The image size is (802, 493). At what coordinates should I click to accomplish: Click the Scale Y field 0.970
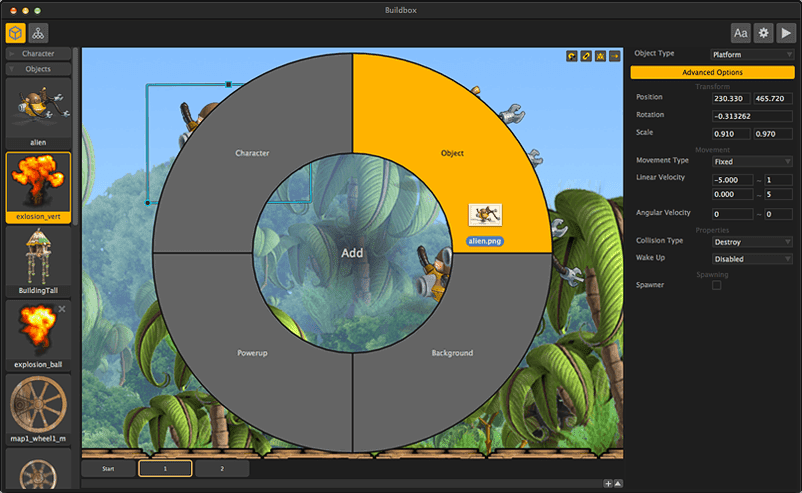(773, 134)
